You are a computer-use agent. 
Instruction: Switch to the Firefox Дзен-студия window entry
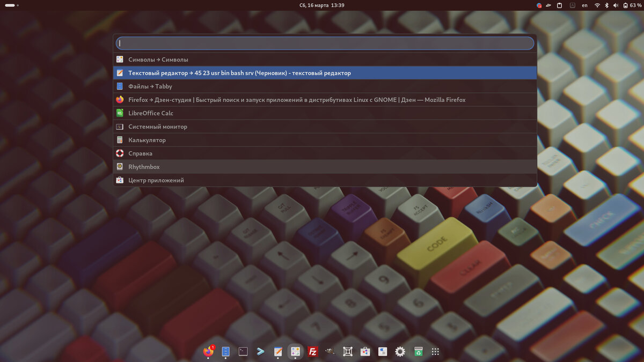click(325, 100)
